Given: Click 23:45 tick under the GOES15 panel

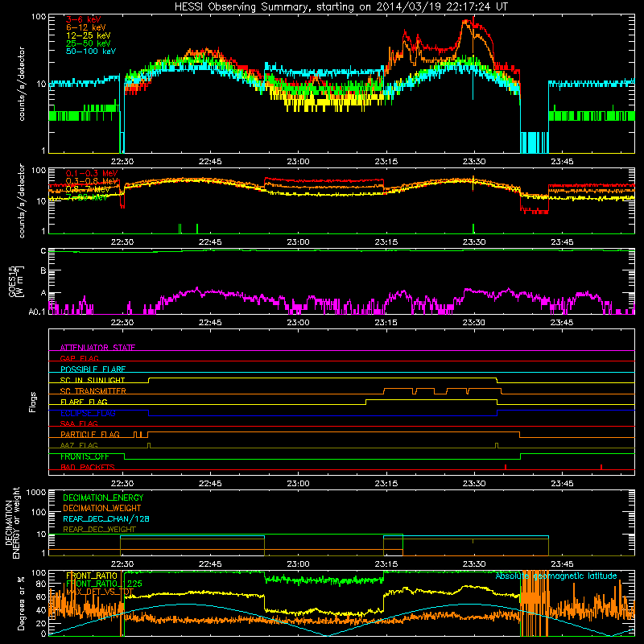Looking at the screenshot, I should pos(562,323).
